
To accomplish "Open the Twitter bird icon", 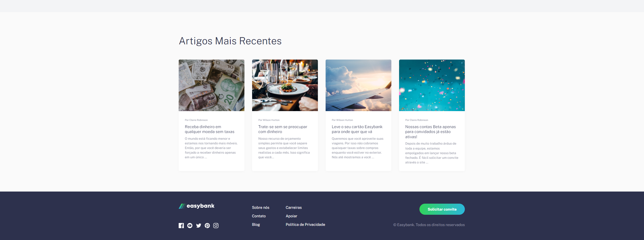I will [x=199, y=225].
